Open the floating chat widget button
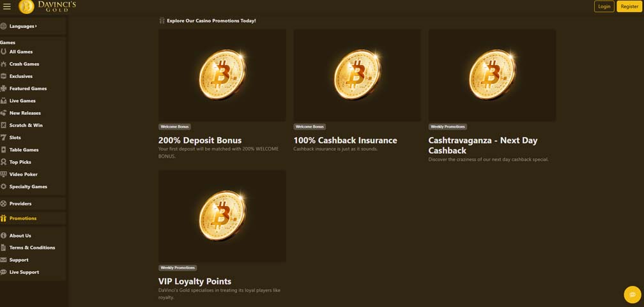Image resolution: width=644 pixels, height=307 pixels. (x=632, y=295)
